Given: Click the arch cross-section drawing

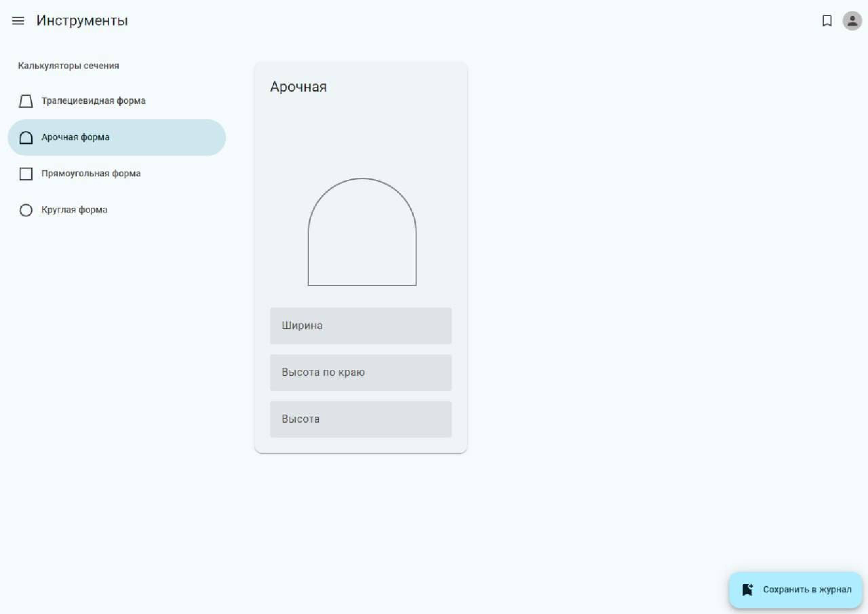Looking at the screenshot, I should tap(362, 232).
